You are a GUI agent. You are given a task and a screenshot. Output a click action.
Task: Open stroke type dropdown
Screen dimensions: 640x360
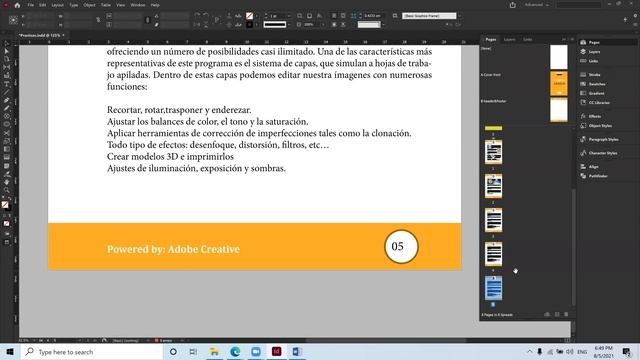click(289, 24)
